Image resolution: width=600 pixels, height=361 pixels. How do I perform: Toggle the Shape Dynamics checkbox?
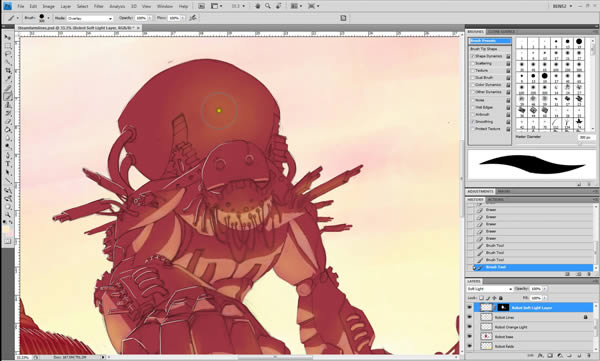pyautogui.click(x=473, y=56)
